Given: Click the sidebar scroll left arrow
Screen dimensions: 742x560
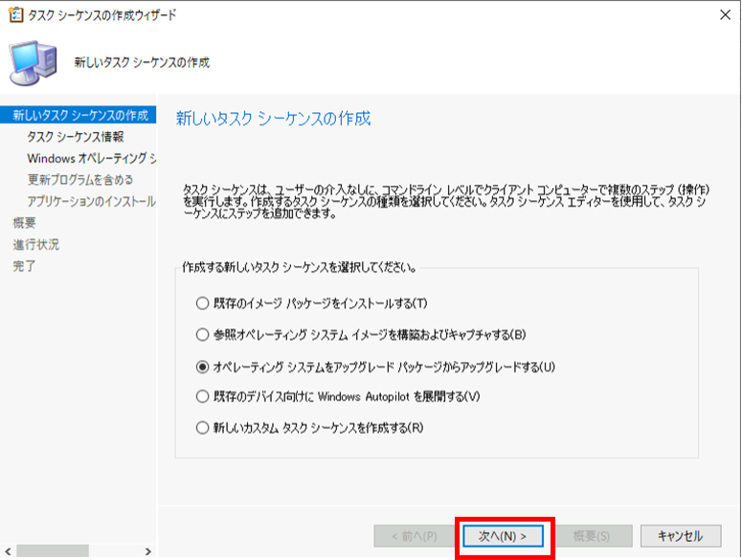Looking at the screenshot, I should (x=8, y=551).
